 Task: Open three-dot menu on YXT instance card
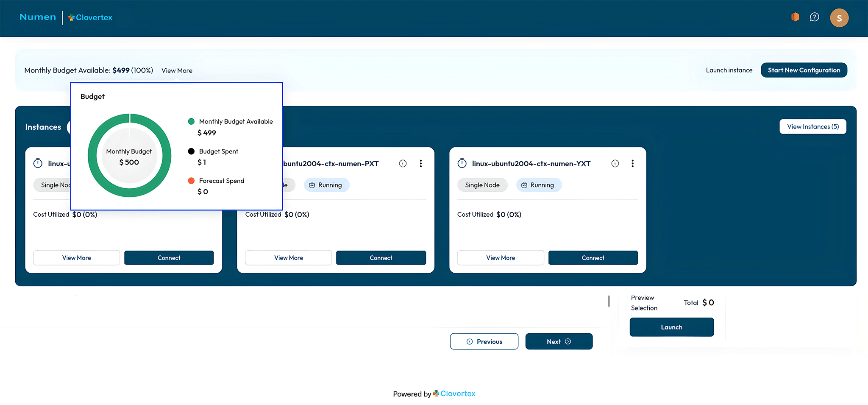632,164
